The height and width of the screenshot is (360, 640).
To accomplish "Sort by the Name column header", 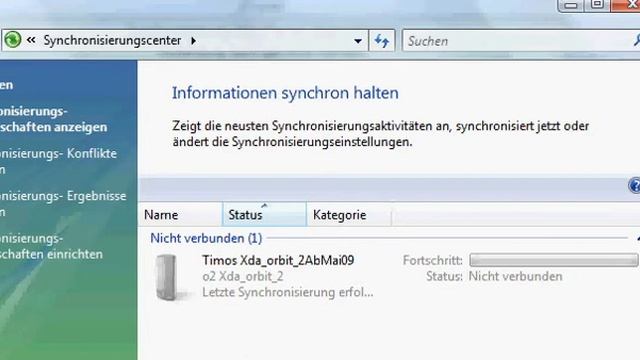I will tap(181, 215).
